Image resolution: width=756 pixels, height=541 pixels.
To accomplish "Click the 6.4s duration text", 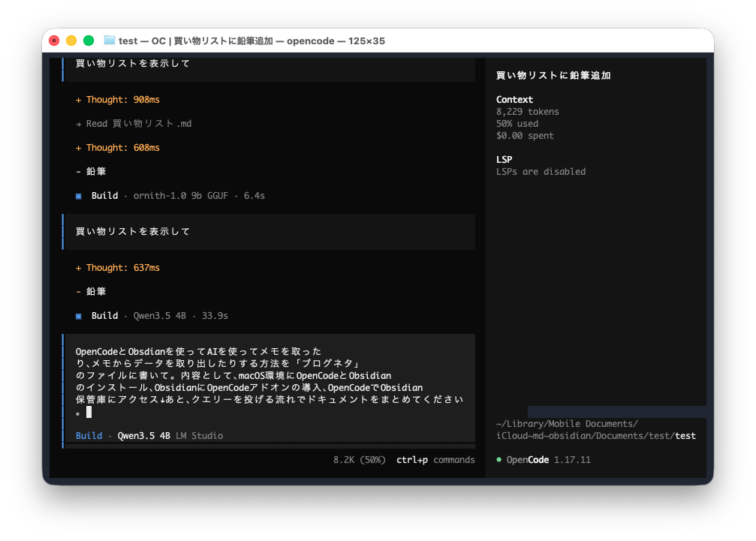I will pyautogui.click(x=254, y=196).
